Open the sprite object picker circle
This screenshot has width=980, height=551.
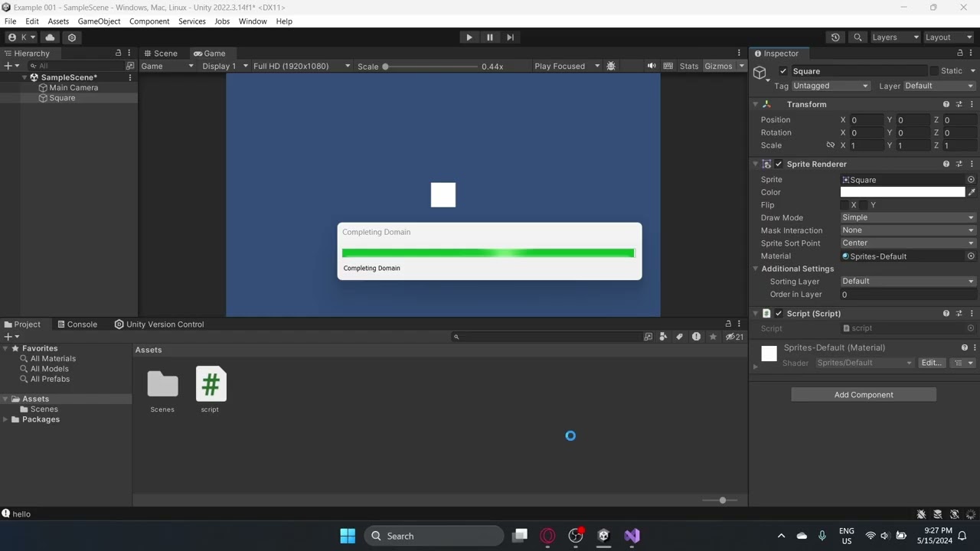(x=971, y=179)
